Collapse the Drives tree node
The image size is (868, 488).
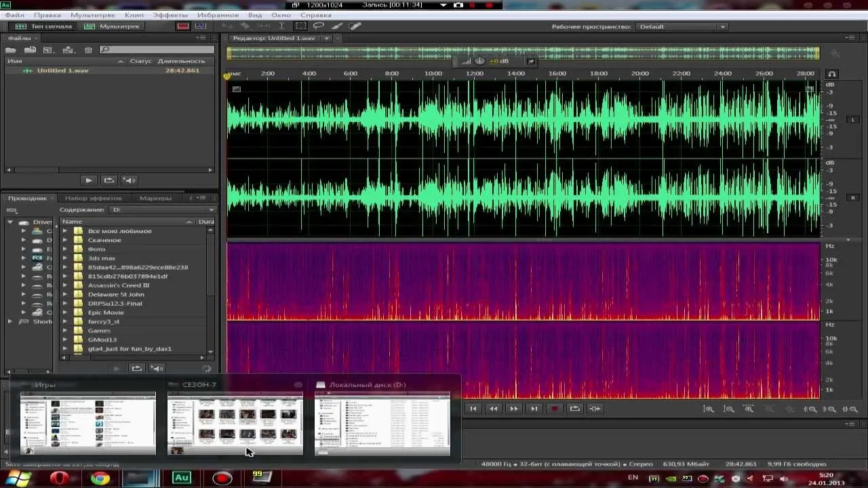tap(10, 222)
